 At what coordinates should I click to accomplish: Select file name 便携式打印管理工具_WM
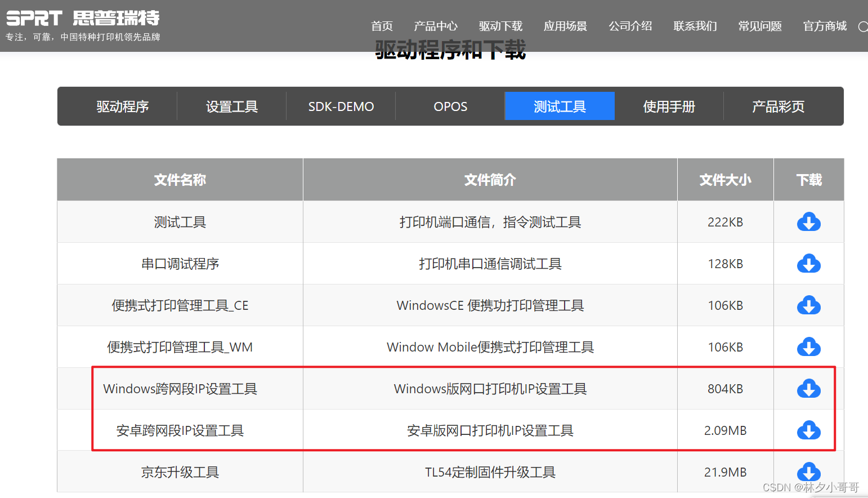[180, 347]
